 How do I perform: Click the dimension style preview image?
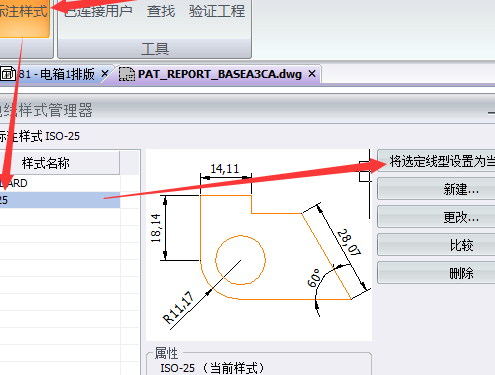(x=259, y=245)
